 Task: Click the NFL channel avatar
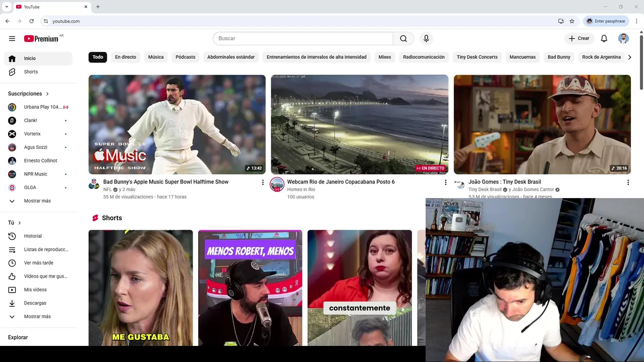point(94,184)
